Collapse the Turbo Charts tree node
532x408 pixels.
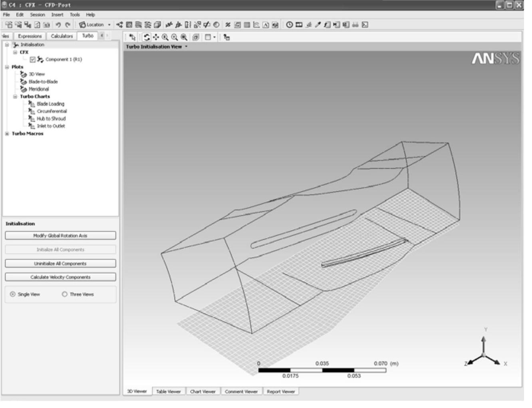tap(15, 97)
